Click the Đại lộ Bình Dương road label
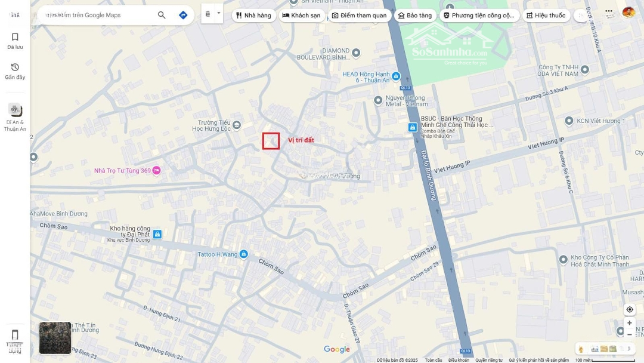Image resolution: width=644 pixels, height=363 pixels. point(428,175)
